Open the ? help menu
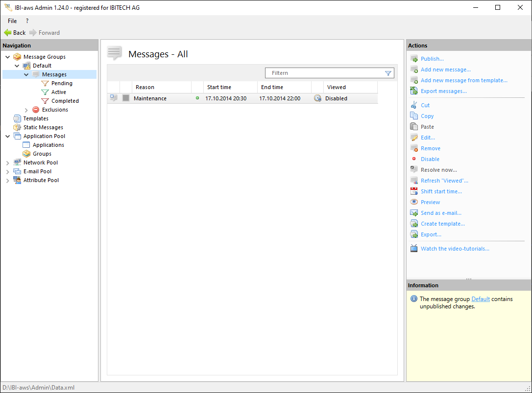 [x=27, y=21]
